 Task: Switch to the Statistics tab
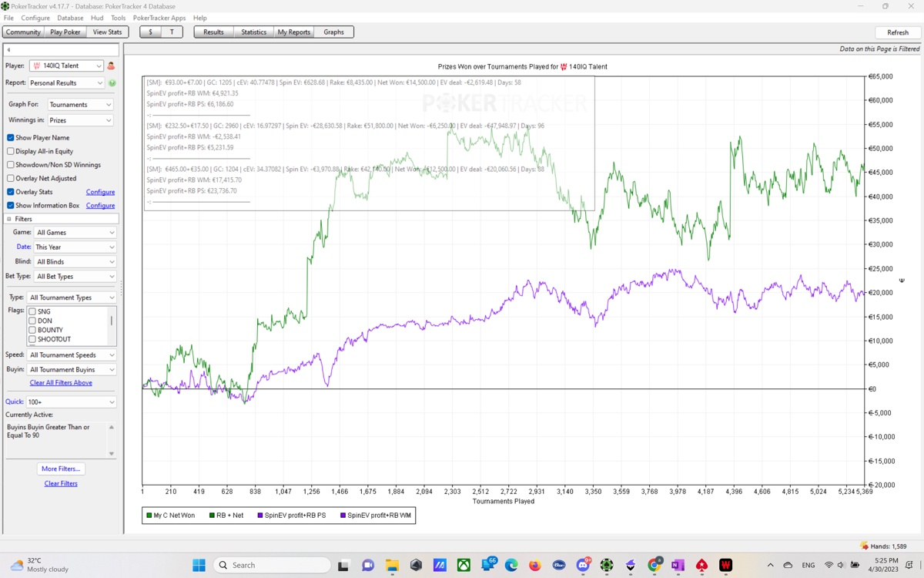click(253, 32)
